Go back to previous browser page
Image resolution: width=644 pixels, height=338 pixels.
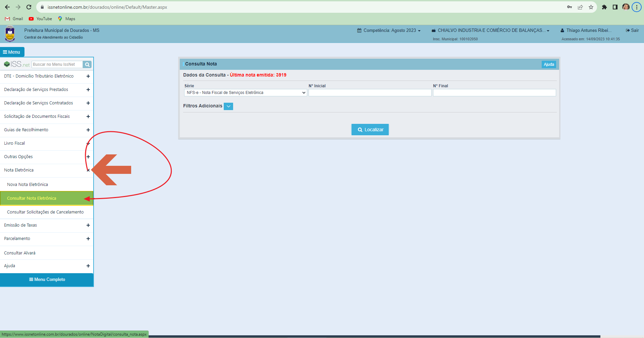[7, 7]
